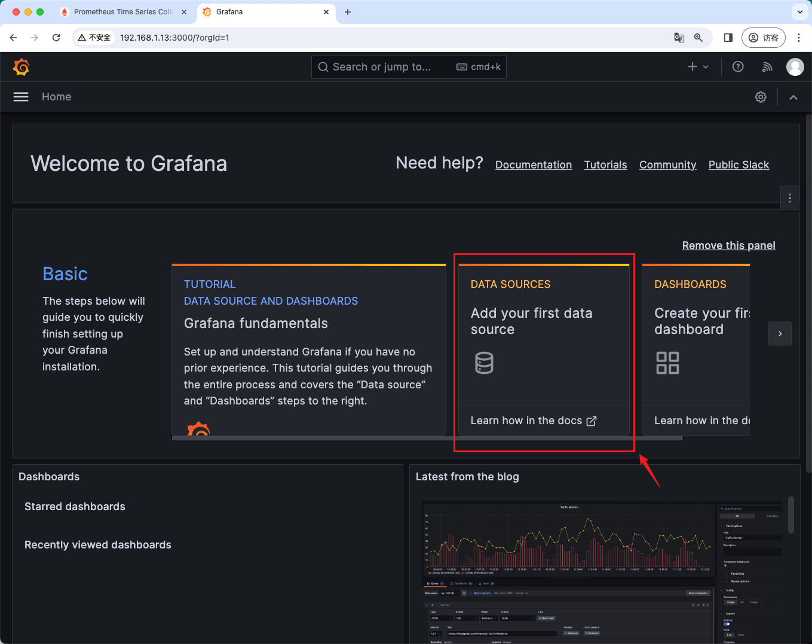Click the data source database icon
The image size is (812, 644).
click(484, 363)
